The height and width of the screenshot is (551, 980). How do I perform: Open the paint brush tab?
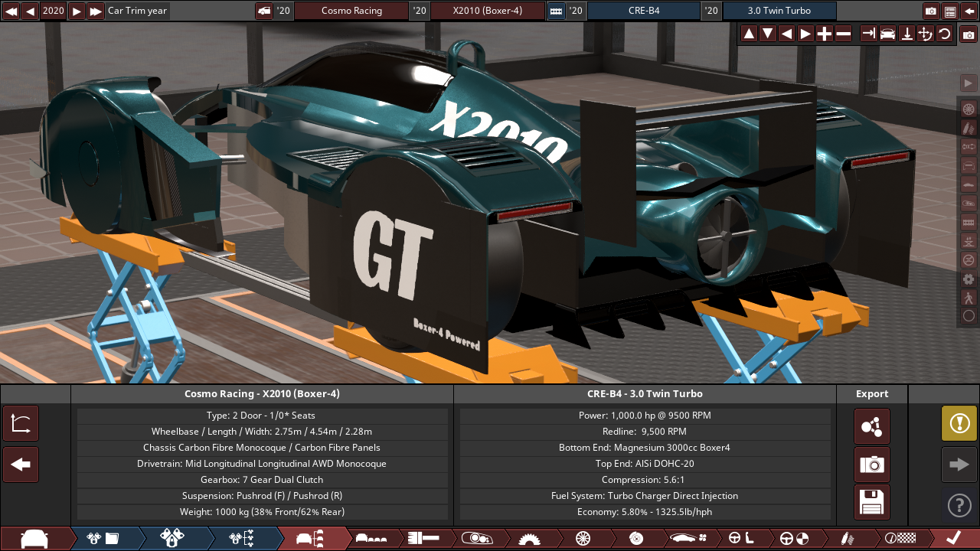(423, 539)
